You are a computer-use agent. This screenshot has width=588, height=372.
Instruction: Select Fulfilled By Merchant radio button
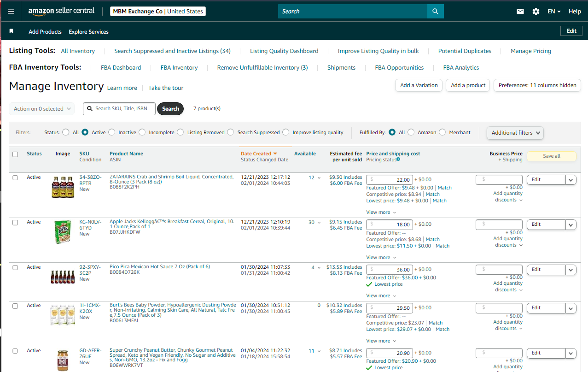coord(442,132)
